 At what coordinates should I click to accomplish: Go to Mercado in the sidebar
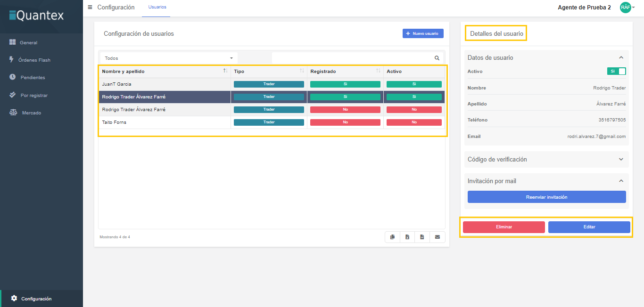[x=31, y=113]
